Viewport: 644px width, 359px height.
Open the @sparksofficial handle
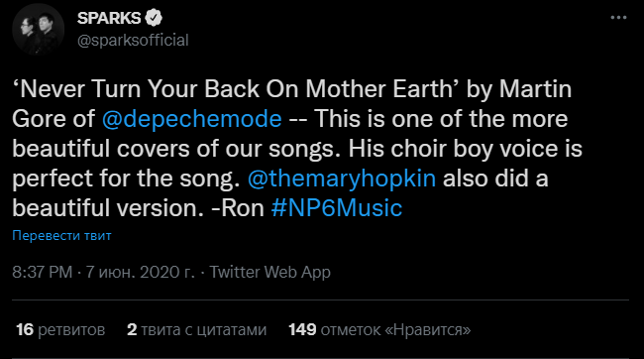[133, 41]
